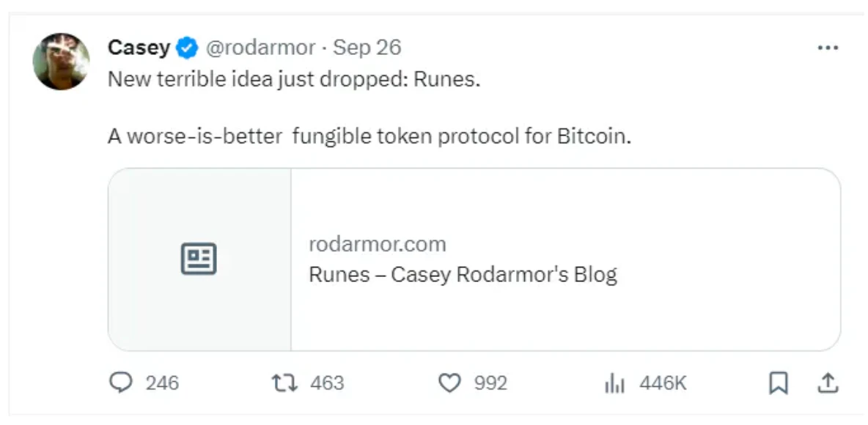The width and height of the screenshot is (868, 425).
Task: Open the rodarmor.com domain link
Action: tap(377, 244)
